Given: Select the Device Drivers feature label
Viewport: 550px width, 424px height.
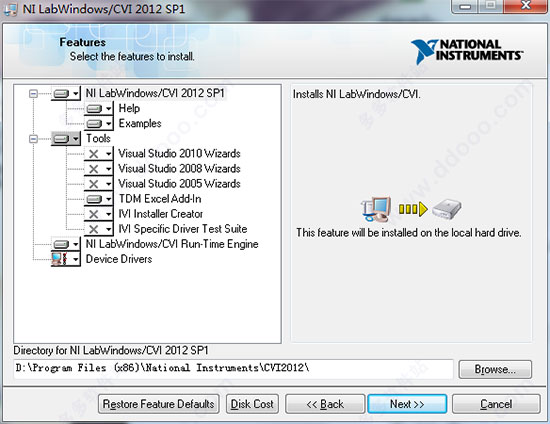Looking at the screenshot, I should coord(119,259).
